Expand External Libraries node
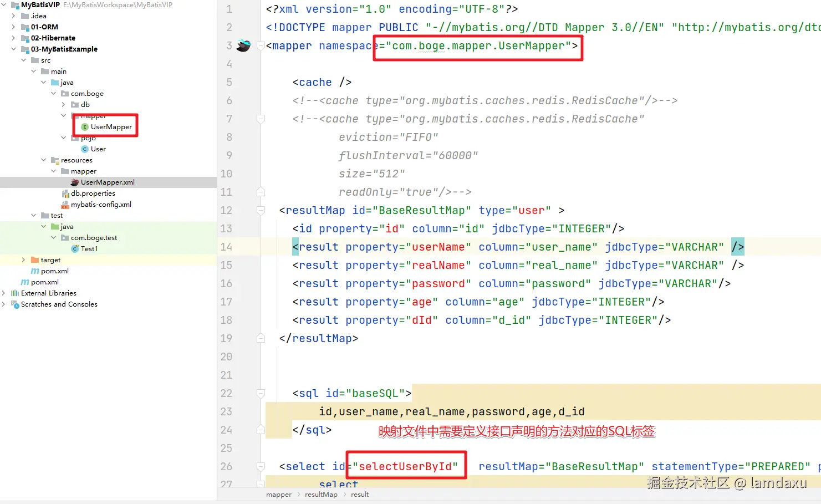 [x=4, y=293]
